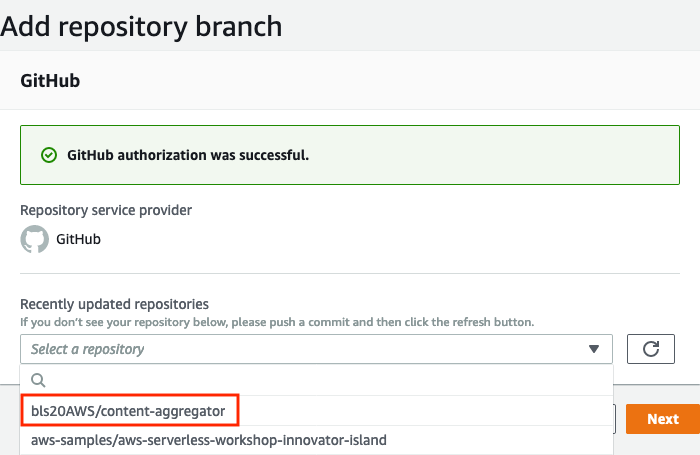The height and width of the screenshot is (455, 700).
Task: Choose bls20AWS/content-aggregator repository
Action: (x=128, y=411)
